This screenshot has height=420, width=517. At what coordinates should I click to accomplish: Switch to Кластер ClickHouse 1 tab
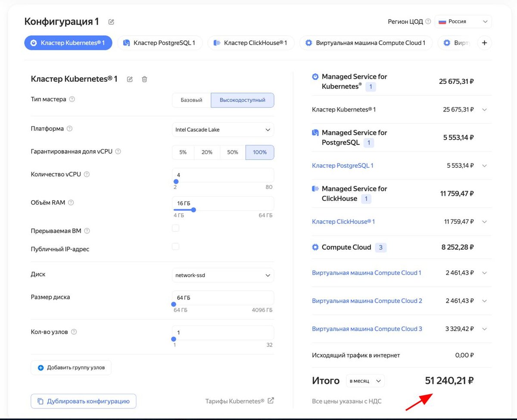[251, 43]
